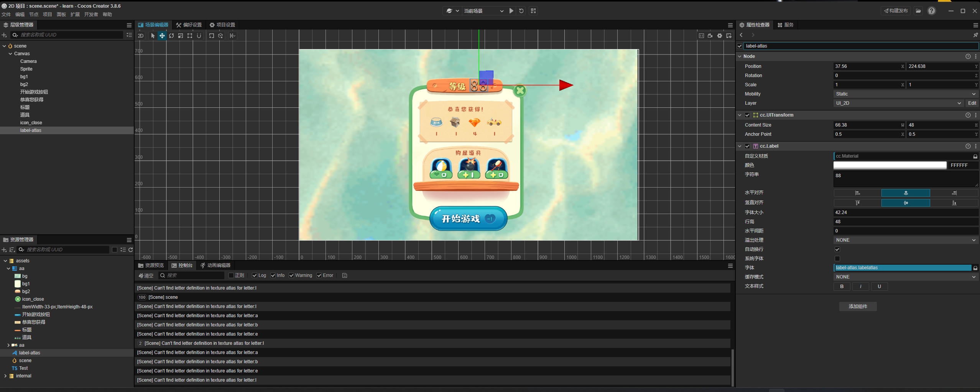Open the project folder icon in title bar

click(x=918, y=11)
